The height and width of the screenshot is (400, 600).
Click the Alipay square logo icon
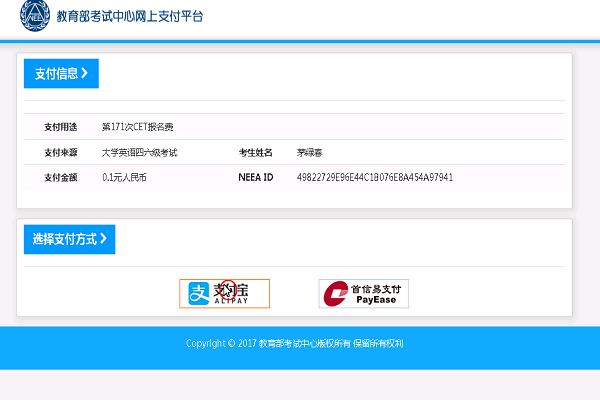198,293
